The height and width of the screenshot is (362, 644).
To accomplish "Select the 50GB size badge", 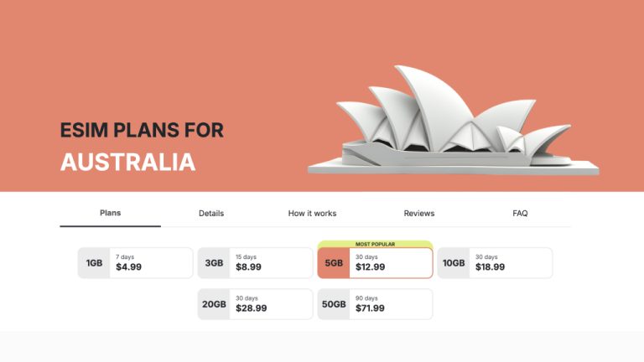I will pos(334,304).
